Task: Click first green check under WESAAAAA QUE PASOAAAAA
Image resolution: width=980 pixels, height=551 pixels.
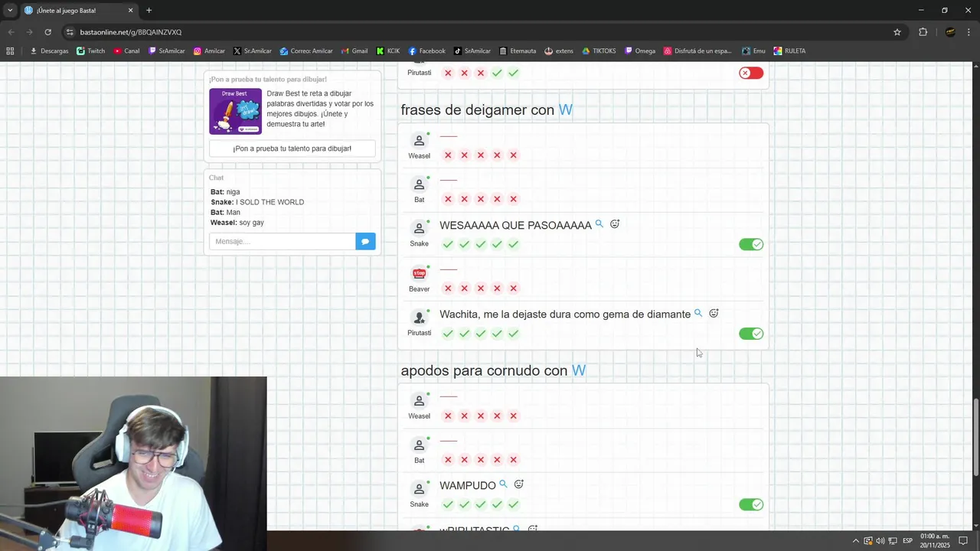Action: (x=448, y=244)
